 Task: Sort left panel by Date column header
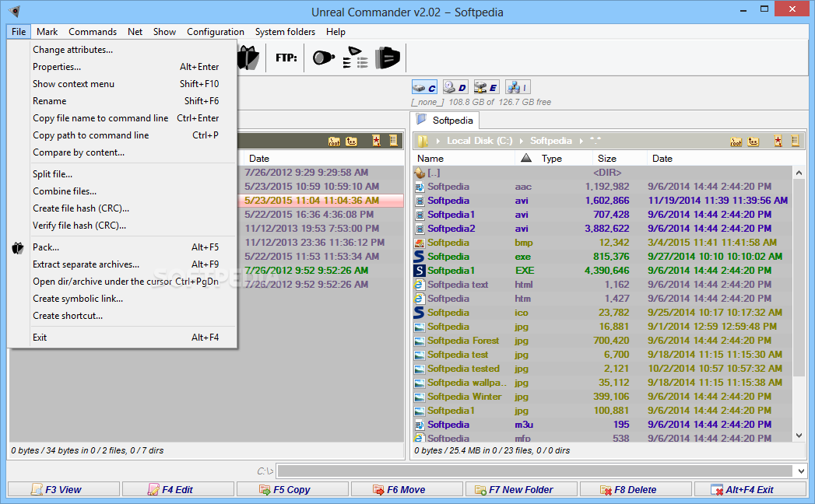coord(323,159)
